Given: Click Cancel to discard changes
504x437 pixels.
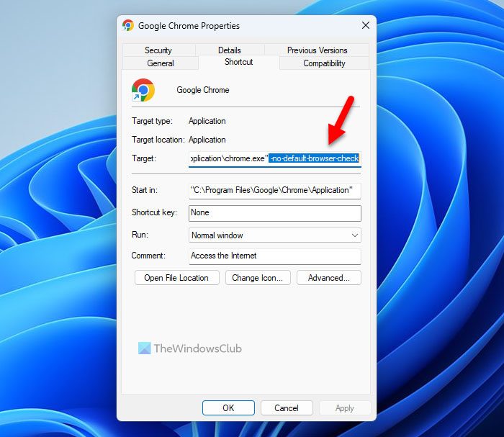Looking at the screenshot, I should (x=287, y=407).
